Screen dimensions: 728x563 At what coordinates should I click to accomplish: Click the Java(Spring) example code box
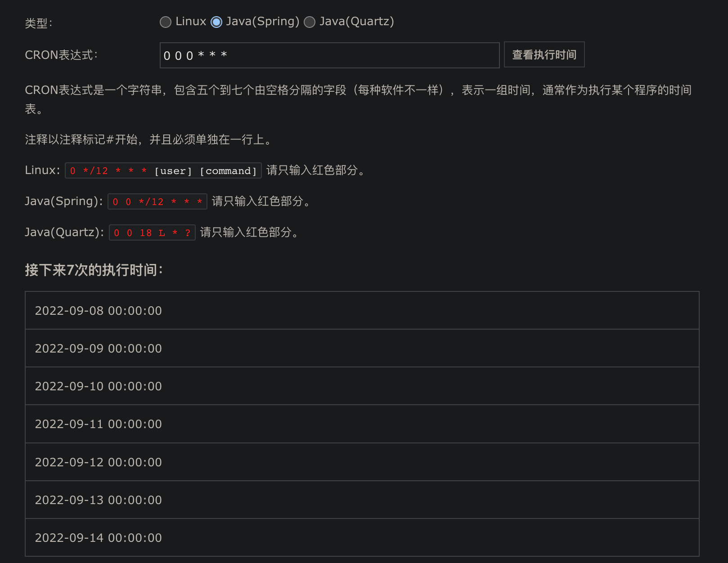pos(157,202)
